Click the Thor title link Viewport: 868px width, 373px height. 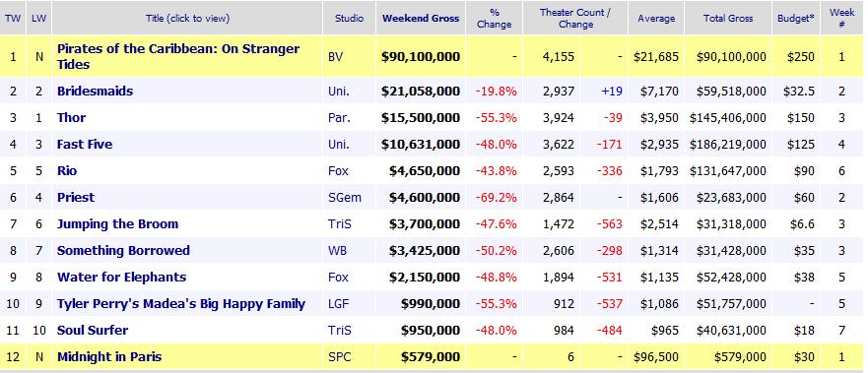tap(71, 118)
